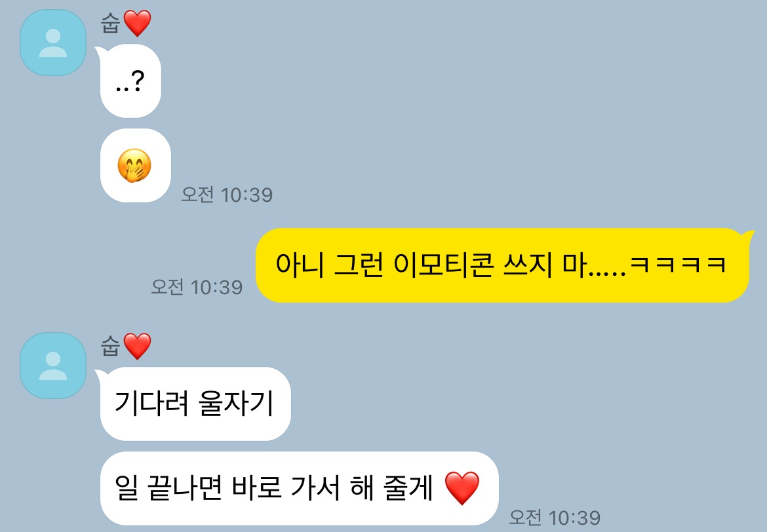Tap the red heart beside the top 숲 name

click(x=137, y=24)
